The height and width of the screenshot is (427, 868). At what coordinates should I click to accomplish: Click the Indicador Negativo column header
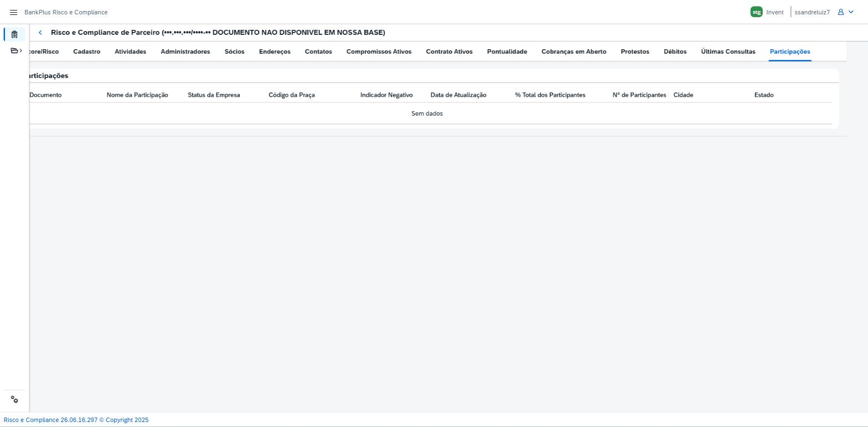(x=386, y=95)
